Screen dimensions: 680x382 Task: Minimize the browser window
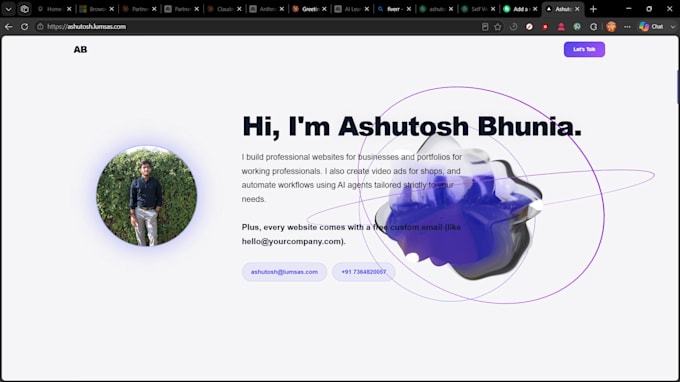629,9
